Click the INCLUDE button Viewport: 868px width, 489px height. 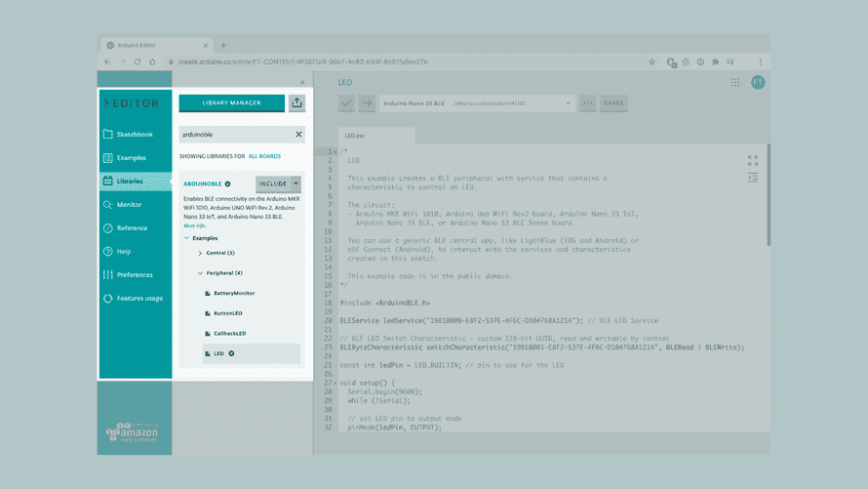tap(273, 183)
